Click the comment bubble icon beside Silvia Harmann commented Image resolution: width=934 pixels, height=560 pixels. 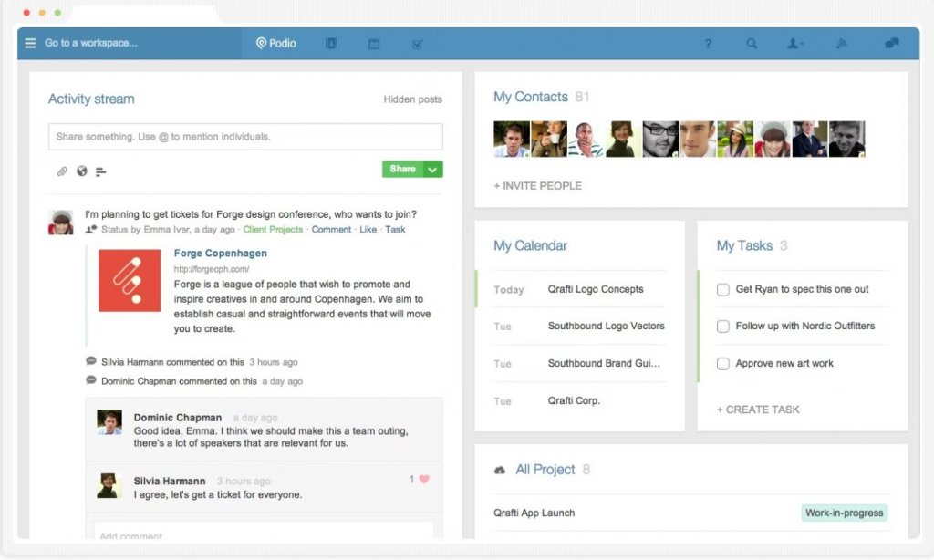91,361
